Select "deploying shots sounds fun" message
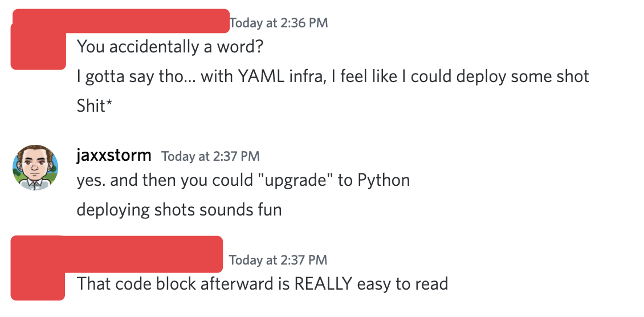 pyautogui.click(x=179, y=210)
